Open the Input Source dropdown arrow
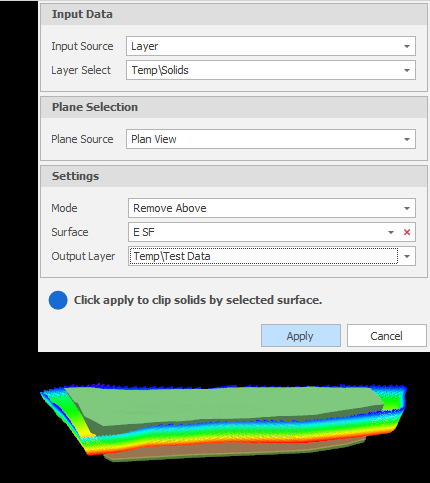The height and width of the screenshot is (483, 430). tap(407, 46)
